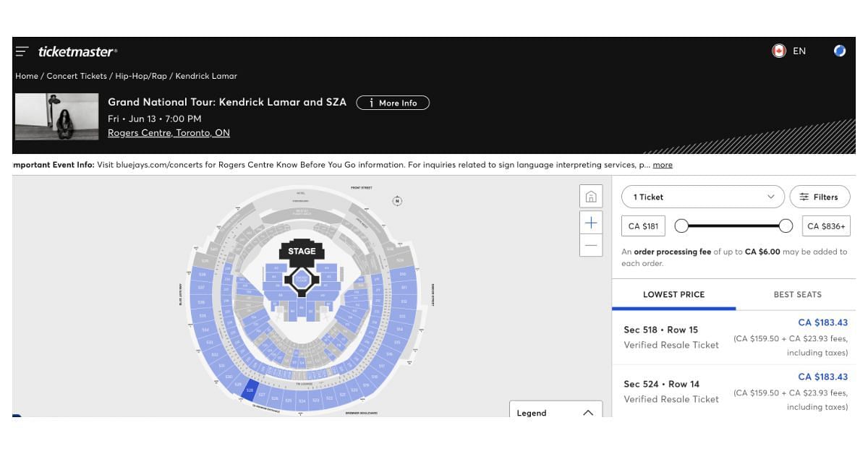Open Rogers Centre, Toronto venue link

tap(169, 133)
